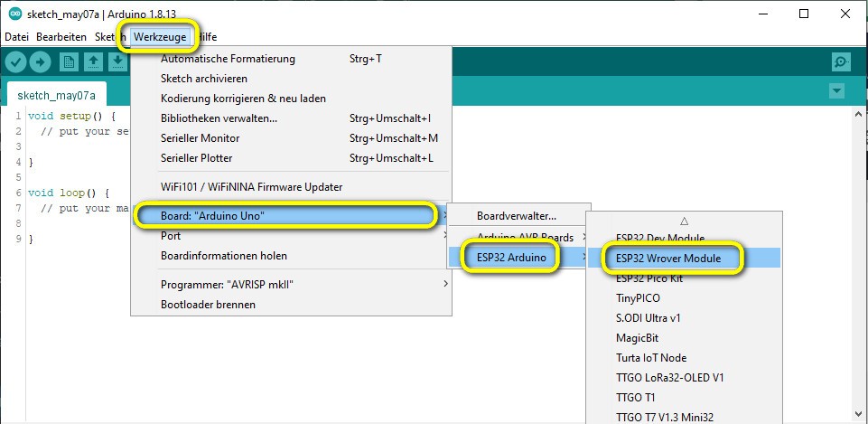Click the Upload arrow toolbar button
The width and height of the screenshot is (868, 424).
pos(40,62)
